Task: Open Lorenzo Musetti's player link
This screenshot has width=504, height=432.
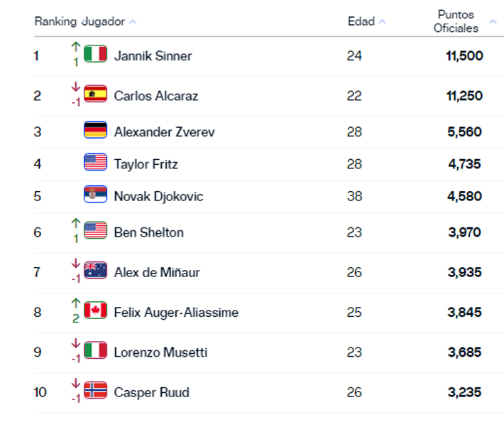Action: pyautogui.click(x=160, y=352)
